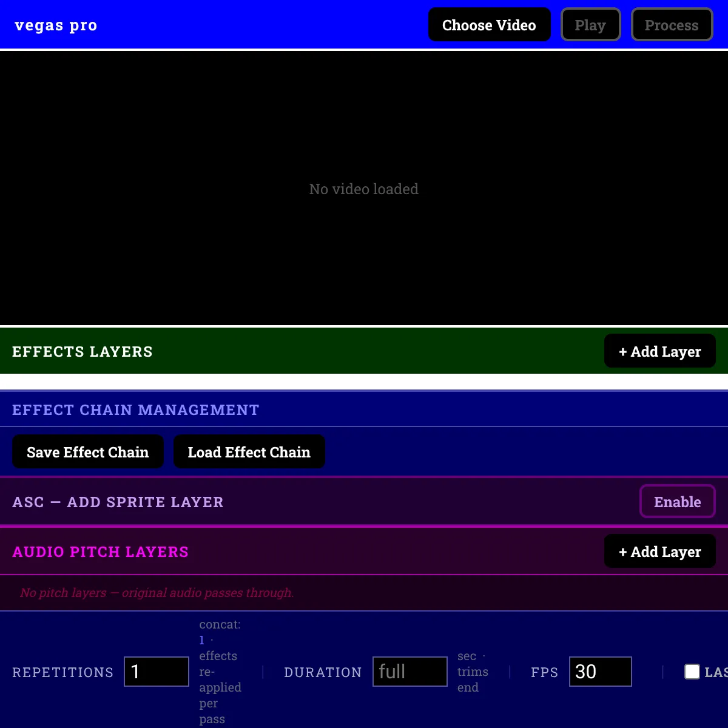
Task: Add a layer under Audio Pitch Layers
Action: click(x=659, y=551)
